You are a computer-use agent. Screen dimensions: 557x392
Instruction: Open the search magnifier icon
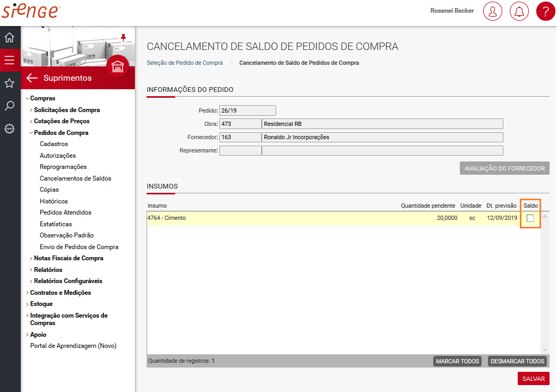point(10,106)
